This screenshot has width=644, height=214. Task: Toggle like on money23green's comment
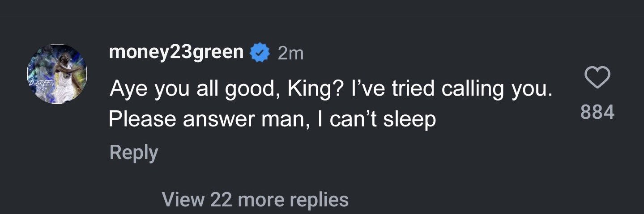tap(597, 77)
